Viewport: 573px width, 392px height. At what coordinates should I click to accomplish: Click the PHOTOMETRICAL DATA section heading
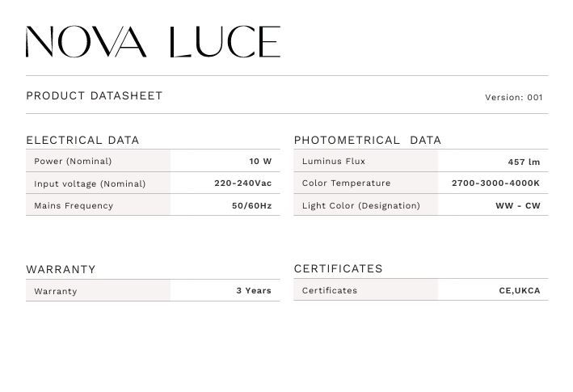point(368,140)
